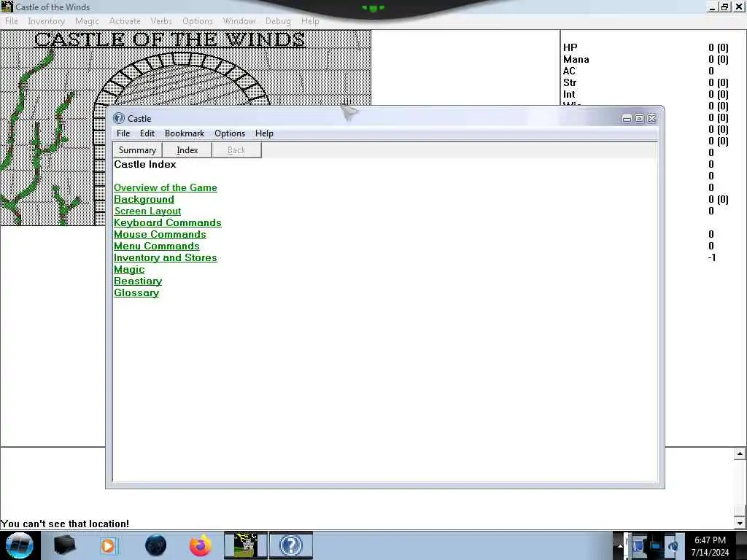Open the Magic help topic
This screenshot has width=747, height=560.
tap(129, 270)
